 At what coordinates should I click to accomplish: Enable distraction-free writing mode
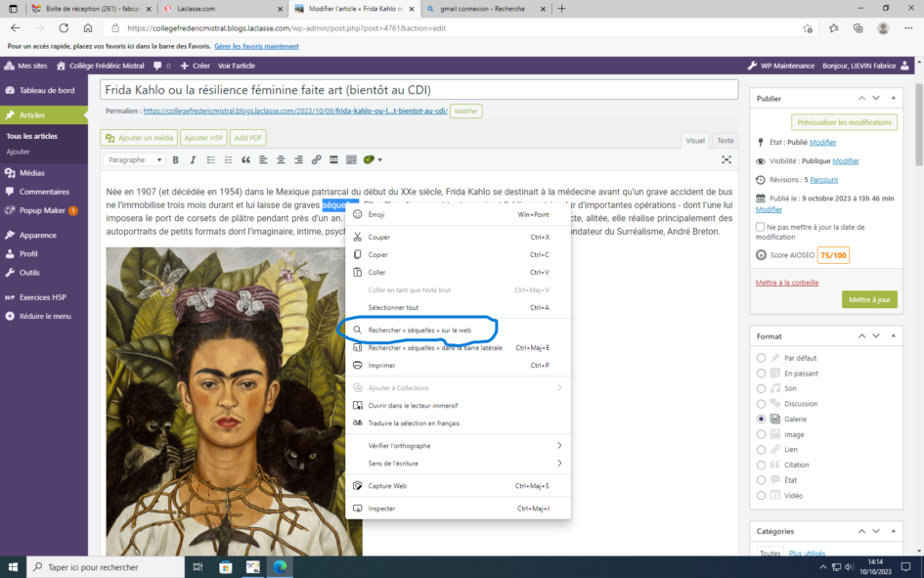[x=726, y=159]
